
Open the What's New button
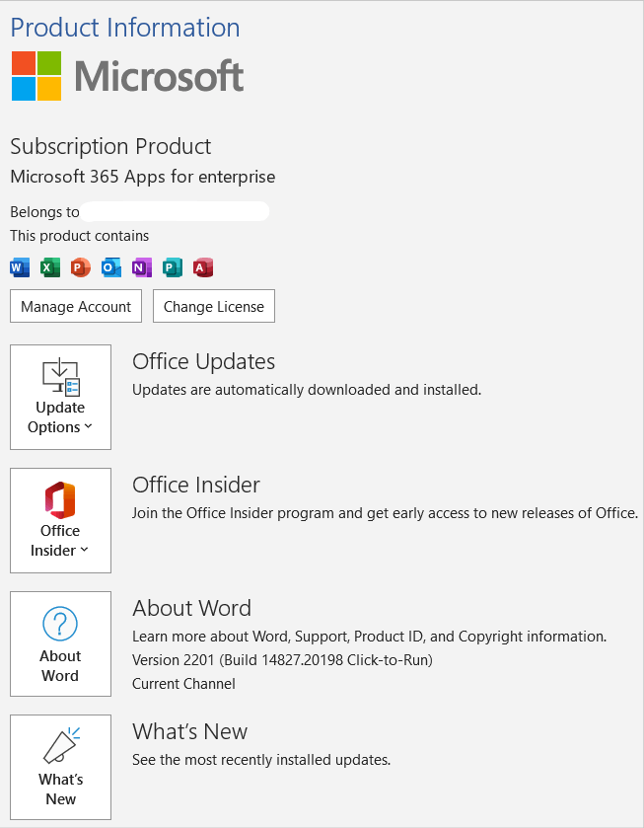point(61,767)
